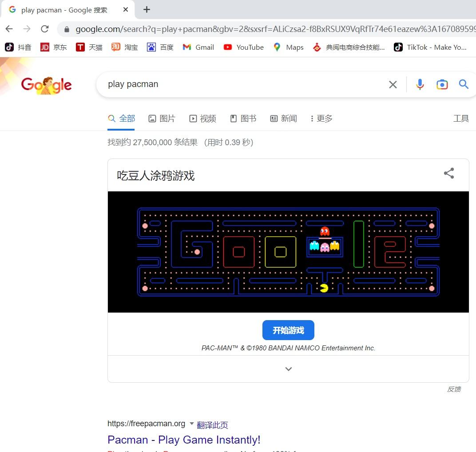Click the browser forward arrow

click(27, 29)
